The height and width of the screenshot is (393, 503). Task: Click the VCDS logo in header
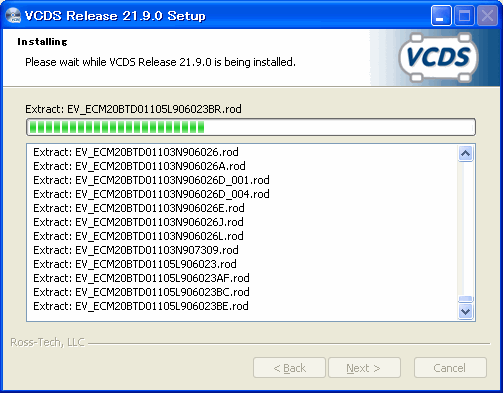(x=438, y=57)
